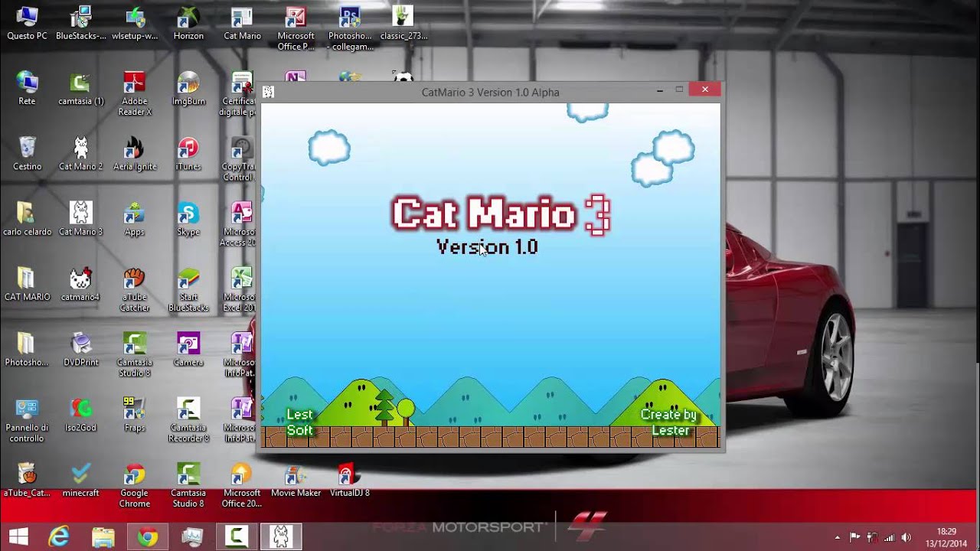This screenshot has height=551, width=980.
Task: Launch the Aeria Ignite desktop shortcut
Action: (x=135, y=153)
